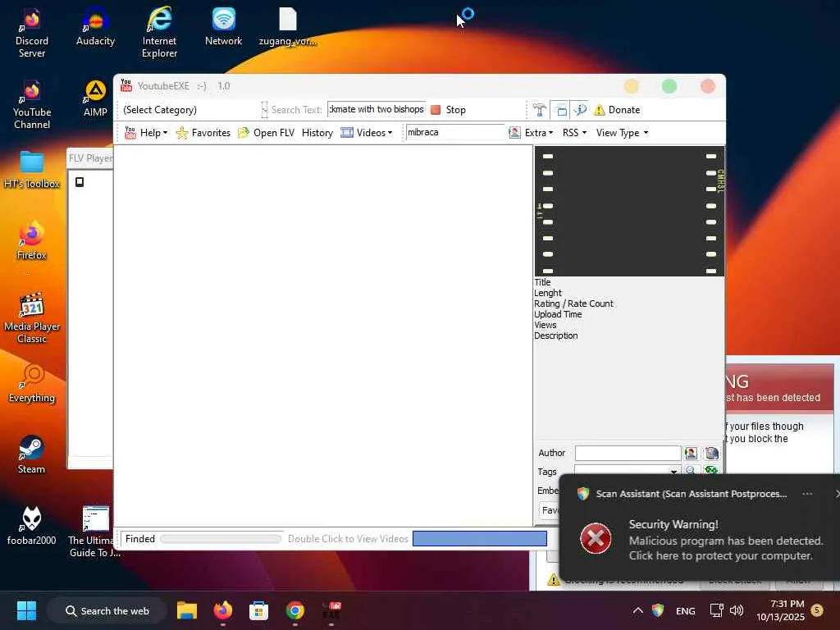The image size is (840, 630).
Task: Open the Network desktop icon
Action: click(x=223, y=27)
